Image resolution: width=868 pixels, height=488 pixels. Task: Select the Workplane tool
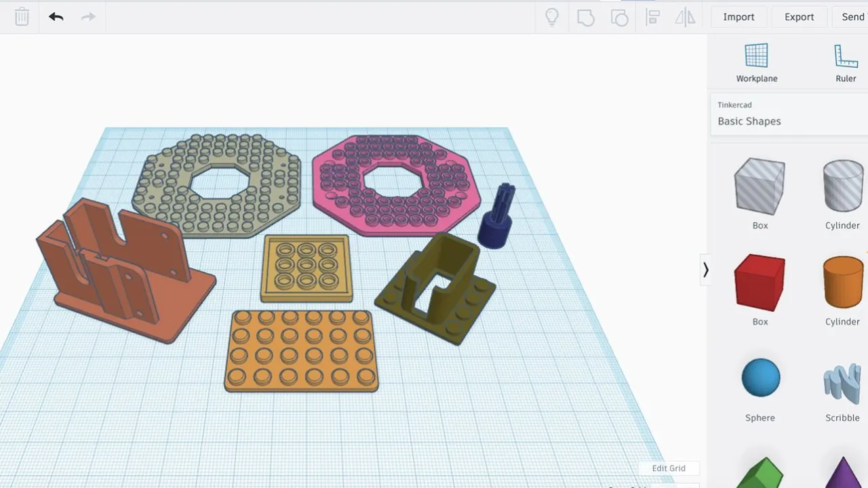click(x=756, y=61)
